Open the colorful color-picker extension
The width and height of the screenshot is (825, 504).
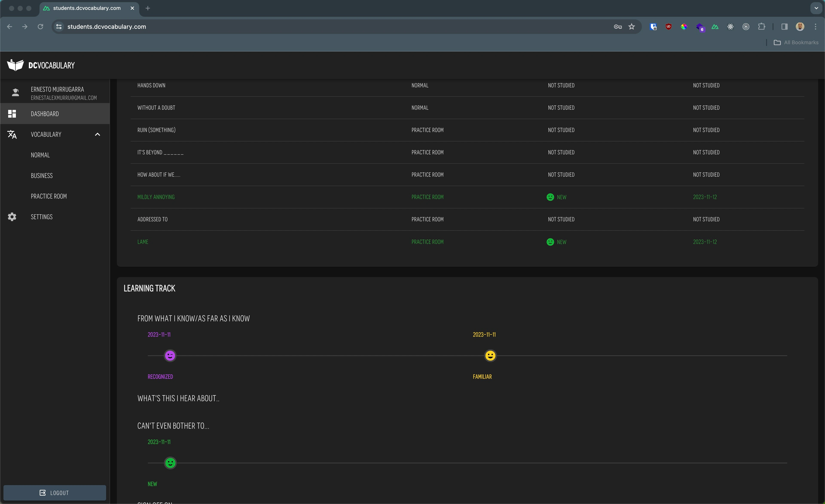[684, 27]
